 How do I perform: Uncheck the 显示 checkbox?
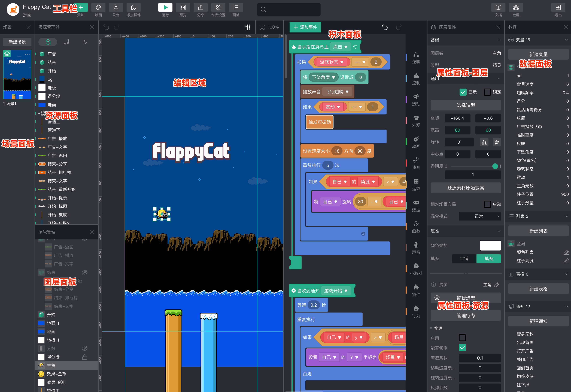463,92
